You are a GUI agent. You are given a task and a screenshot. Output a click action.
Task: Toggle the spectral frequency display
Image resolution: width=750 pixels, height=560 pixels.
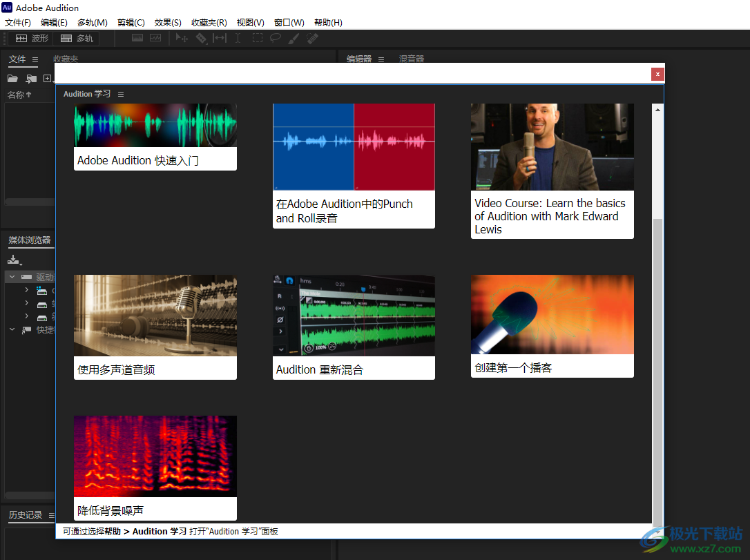pyautogui.click(x=137, y=38)
